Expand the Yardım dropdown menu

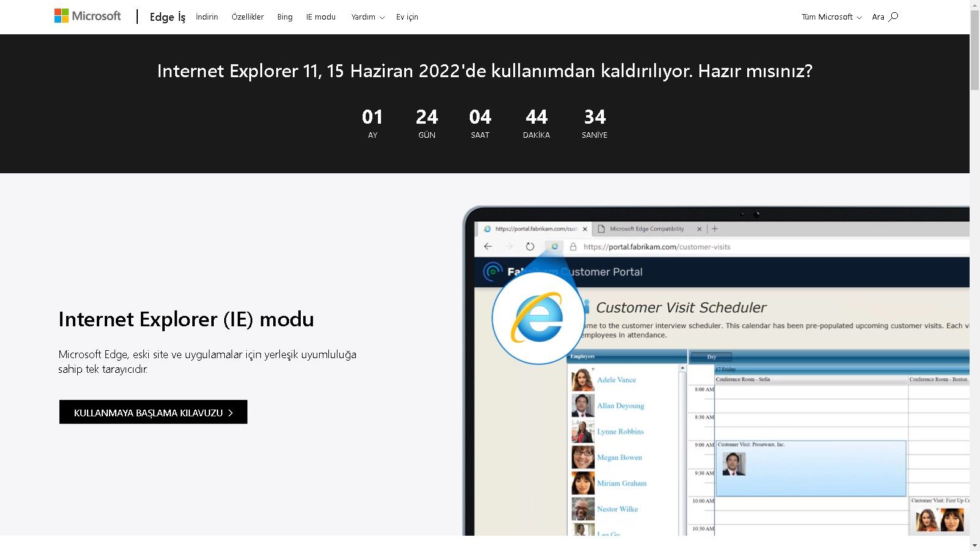point(367,17)
